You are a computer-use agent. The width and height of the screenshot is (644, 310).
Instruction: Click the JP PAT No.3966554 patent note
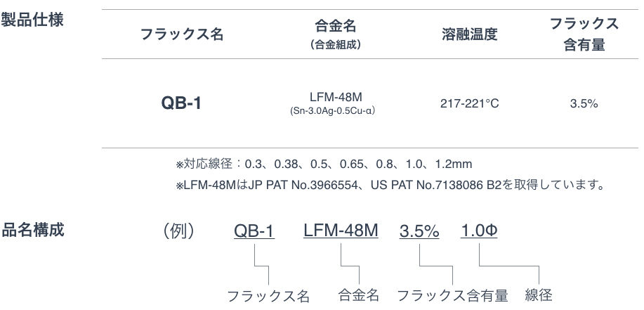coord(390,186)
